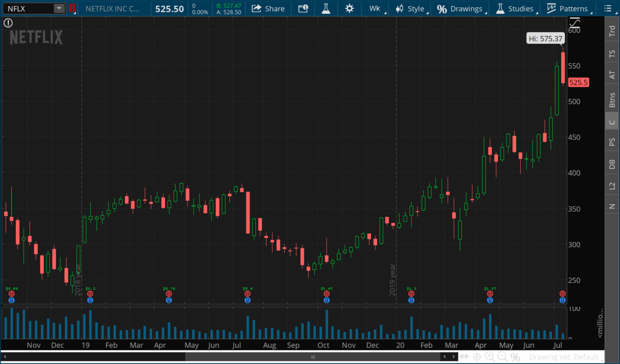
Task: Click the horizontal chart scrollbar thumb
Action: click(x=313, y=357)
